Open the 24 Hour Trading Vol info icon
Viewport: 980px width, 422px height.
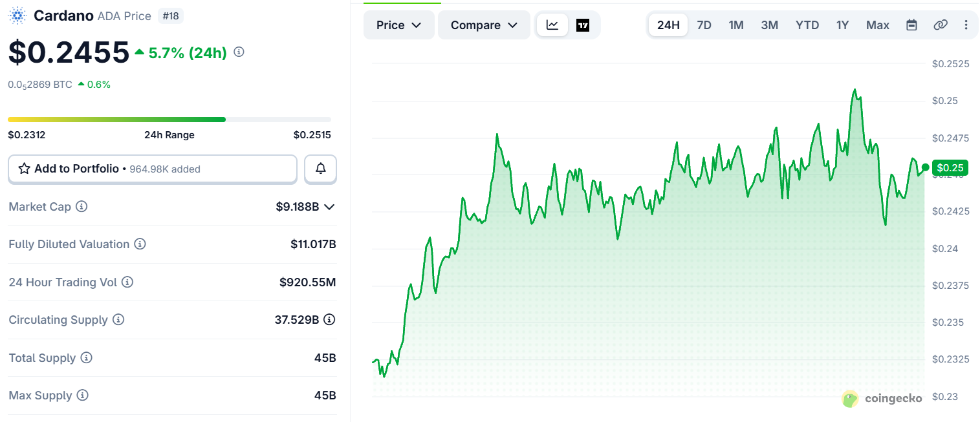click(127, 282)
